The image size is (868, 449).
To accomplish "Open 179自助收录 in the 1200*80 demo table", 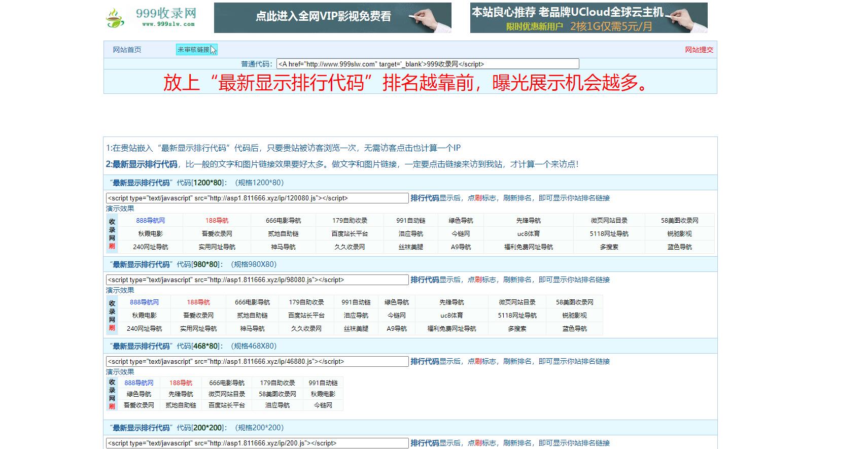I will click(x=350, y=221).
